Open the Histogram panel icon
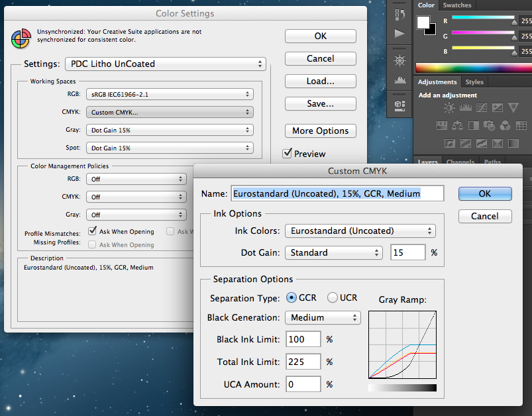The image size is (532, 416). (x=399, y=80)
